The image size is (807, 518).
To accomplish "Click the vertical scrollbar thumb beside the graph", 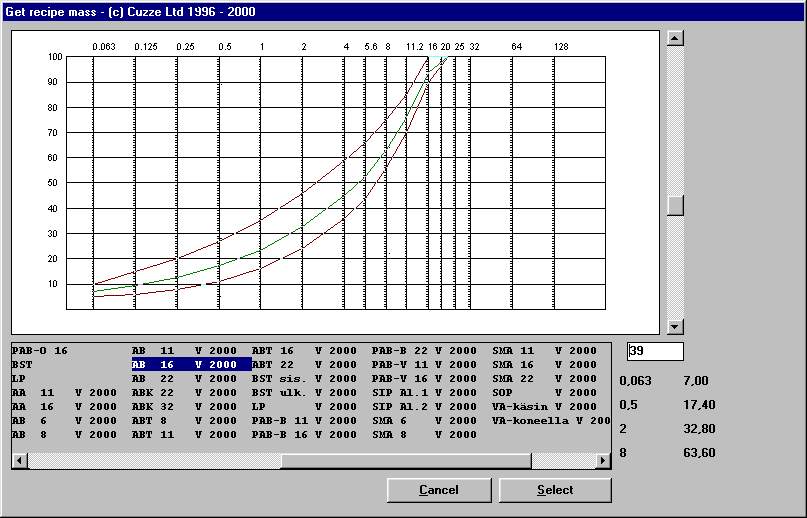I will 676,205.
